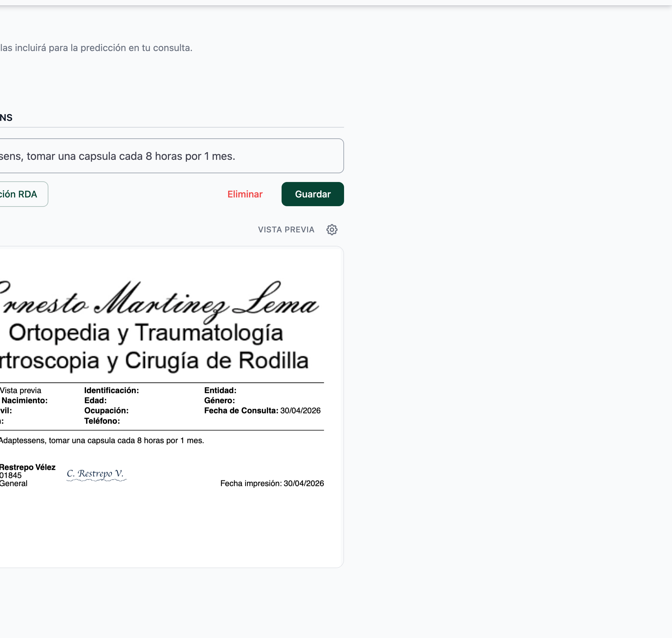
Task: Click the Martinez Lema cursive letterhead
Action: (x=159, y=302)
